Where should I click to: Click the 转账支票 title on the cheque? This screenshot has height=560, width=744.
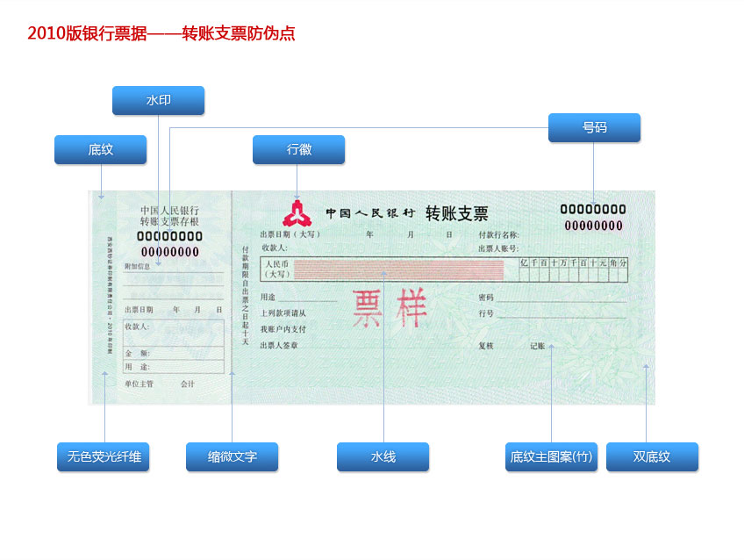point(456,213)
